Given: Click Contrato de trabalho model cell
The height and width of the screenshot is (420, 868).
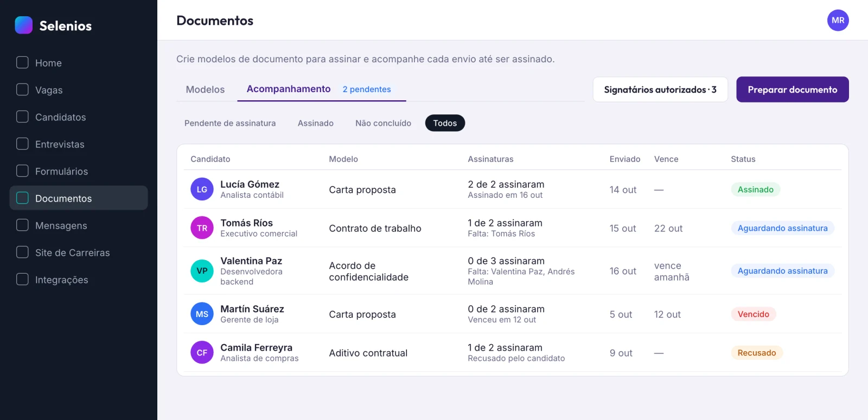Looking at the screenshot, I should coord(375,228).
